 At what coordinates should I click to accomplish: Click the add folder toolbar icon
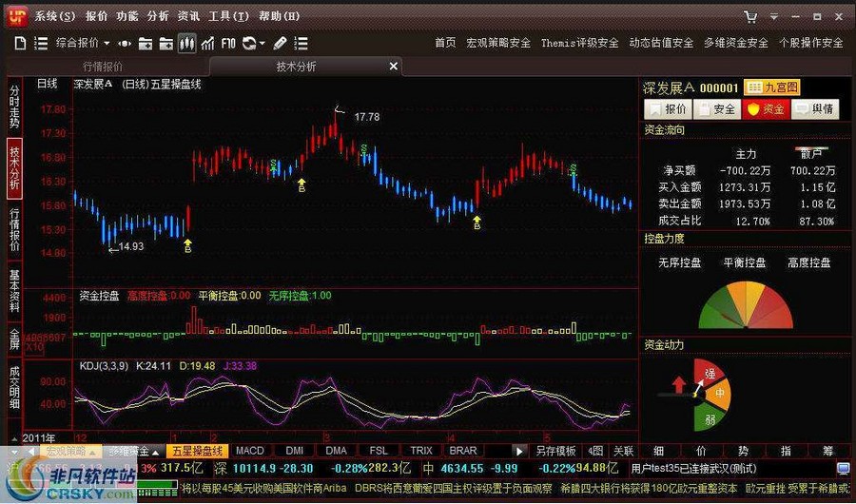click(x=146, y=43)
